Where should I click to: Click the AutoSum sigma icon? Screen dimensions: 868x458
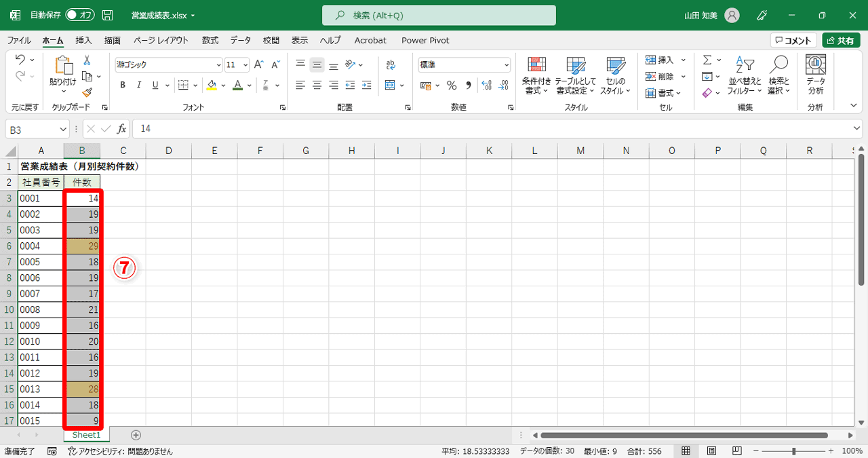point(707,60)
